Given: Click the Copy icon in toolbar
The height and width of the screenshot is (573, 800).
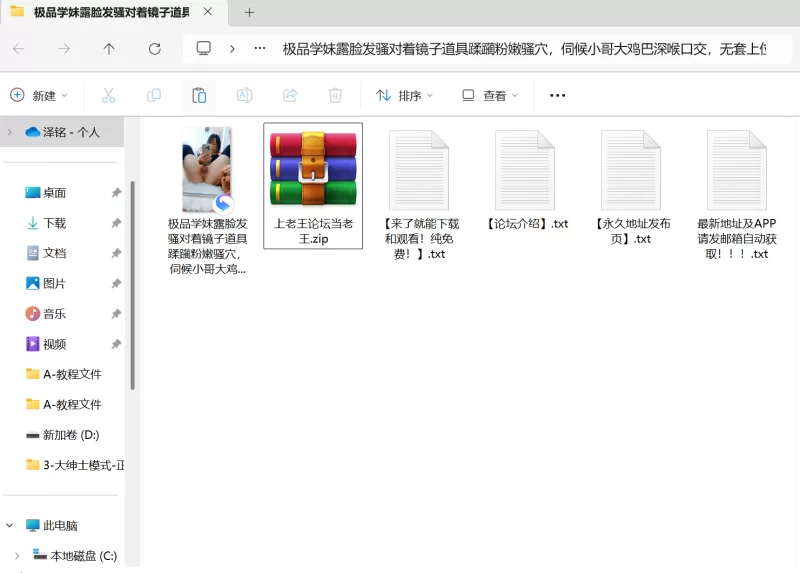Looking at the screenshot, I should pyautogui.click(x=154, y=96).
